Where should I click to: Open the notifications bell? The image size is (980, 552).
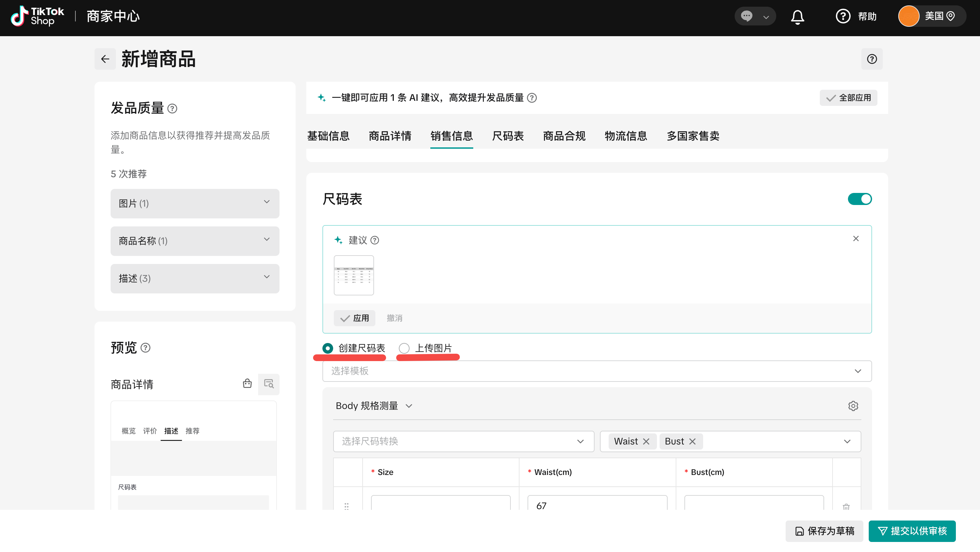[x=797, y=17]
